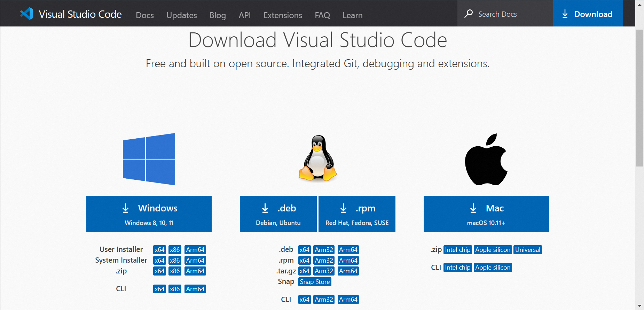This screenshot has height=310, width=644.
Task: Select Mac CLI Apple silicon link
Action: coord(493,268)
